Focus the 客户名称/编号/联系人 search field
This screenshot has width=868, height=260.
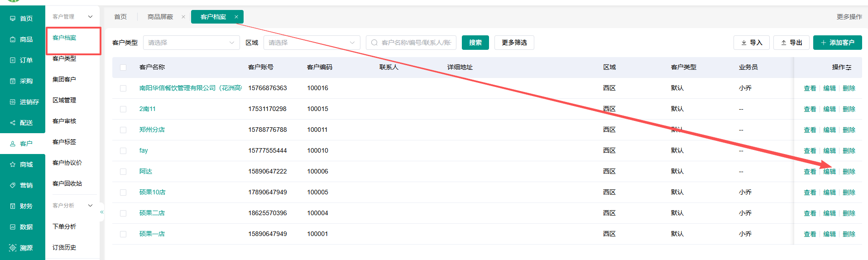tap(411, 43)
